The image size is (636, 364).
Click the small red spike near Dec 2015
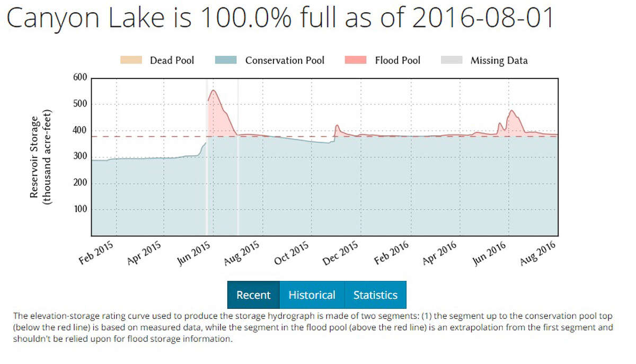coord(337,127)
